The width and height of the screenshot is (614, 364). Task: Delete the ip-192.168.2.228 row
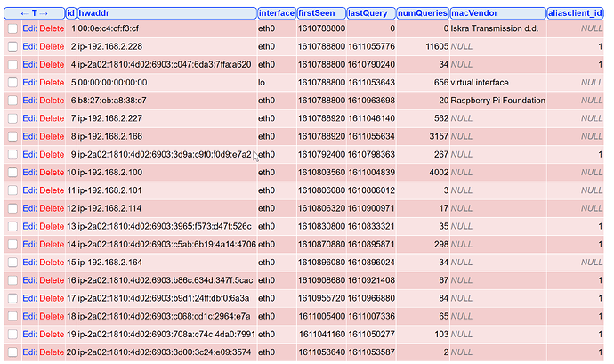pos(52,47)
